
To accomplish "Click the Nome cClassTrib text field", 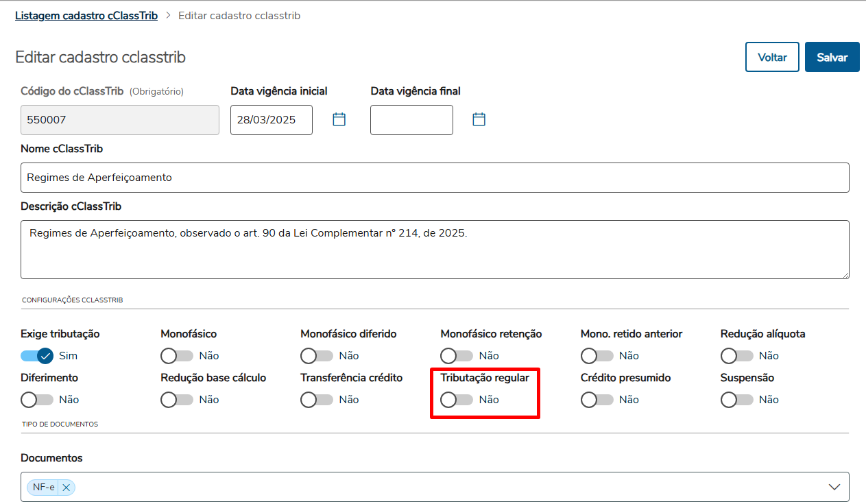I will click(435, 178).
